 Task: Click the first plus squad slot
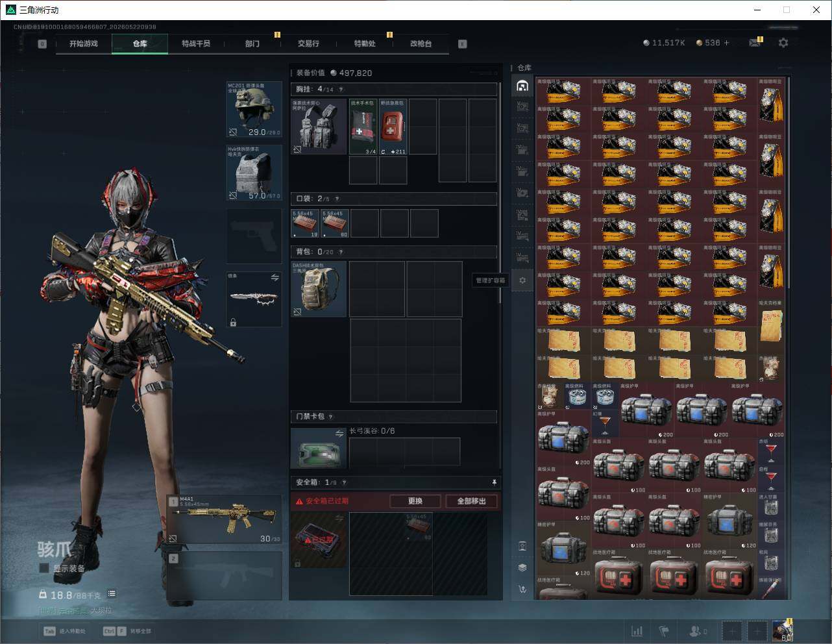pyautogui.click(x=731, y=631)
